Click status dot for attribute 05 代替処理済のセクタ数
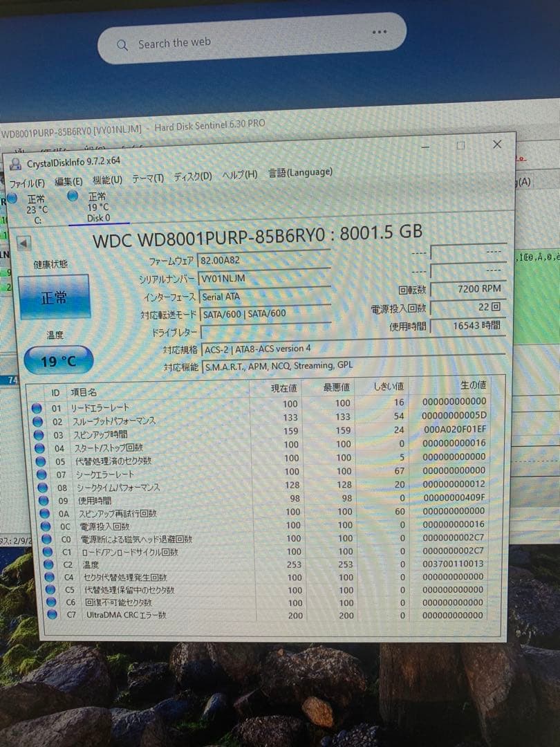Viewport: 560px width, 747px height. [41, 461]
